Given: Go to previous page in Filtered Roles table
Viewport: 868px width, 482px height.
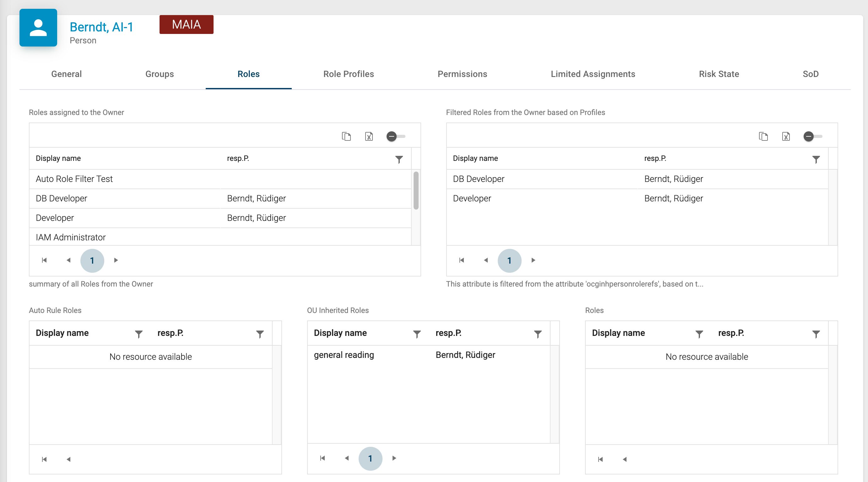Looking at the screenshot, I should (x=486, y=260).
